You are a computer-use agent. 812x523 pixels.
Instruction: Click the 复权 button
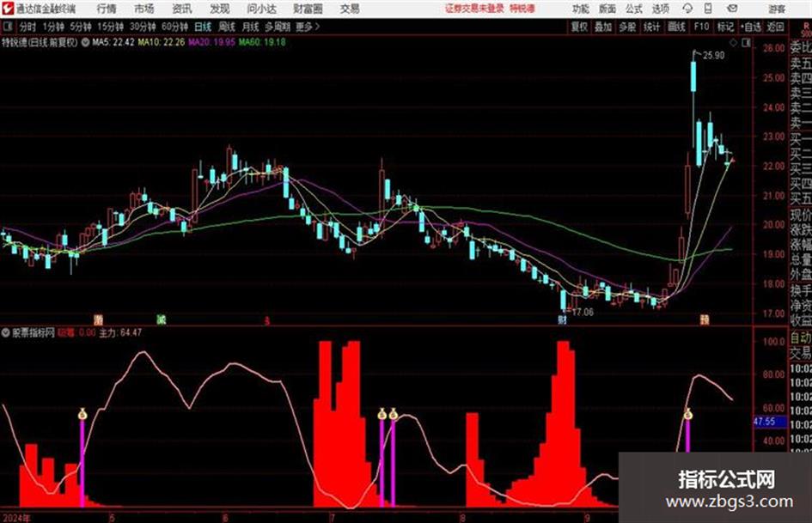579,27
